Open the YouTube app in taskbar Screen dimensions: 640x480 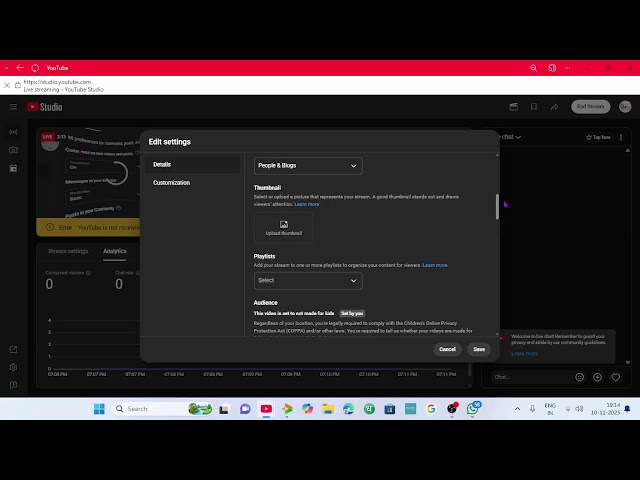(266, 409)
